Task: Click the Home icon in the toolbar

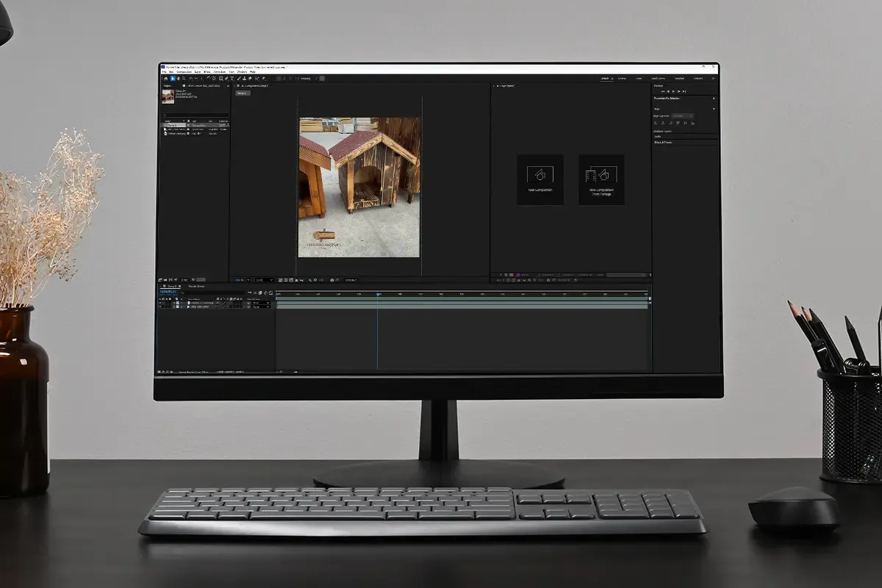Action: (x=166, y=79)
